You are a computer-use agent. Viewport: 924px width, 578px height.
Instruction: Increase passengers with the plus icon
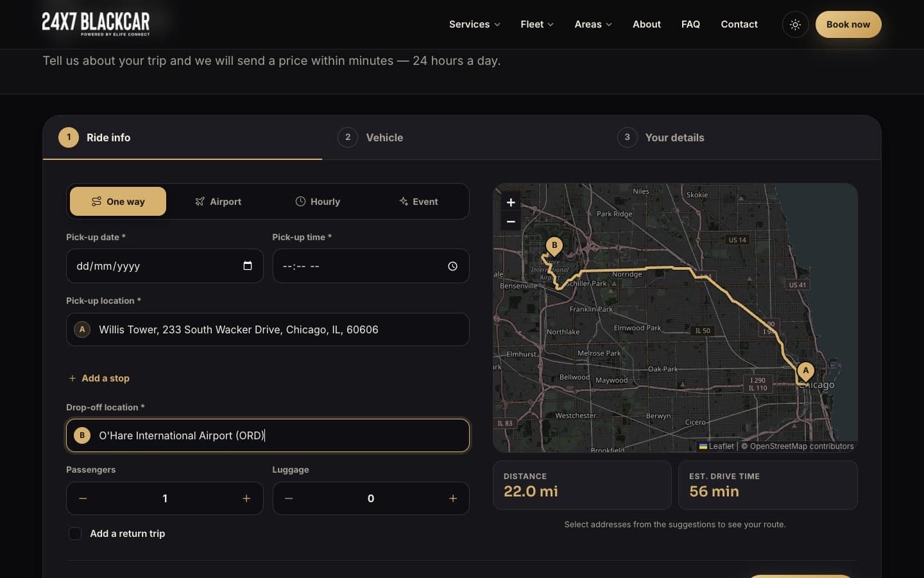[246, 498]
